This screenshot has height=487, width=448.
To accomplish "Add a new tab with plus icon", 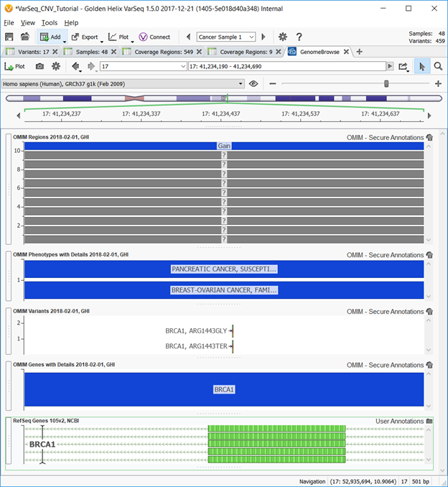I will [360, 52].
